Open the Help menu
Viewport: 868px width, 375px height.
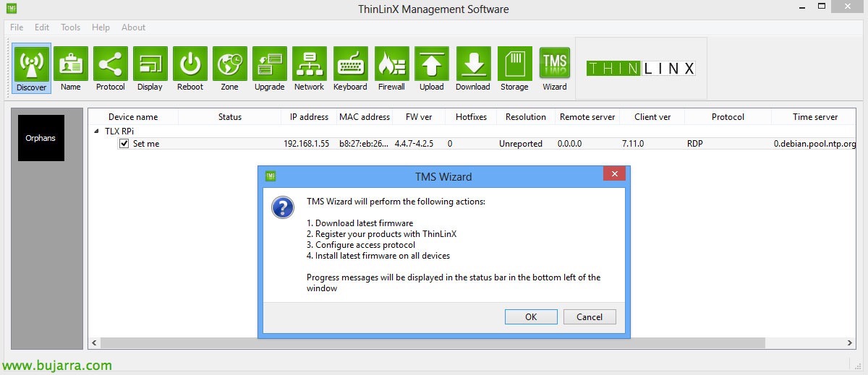coord(101,27)
